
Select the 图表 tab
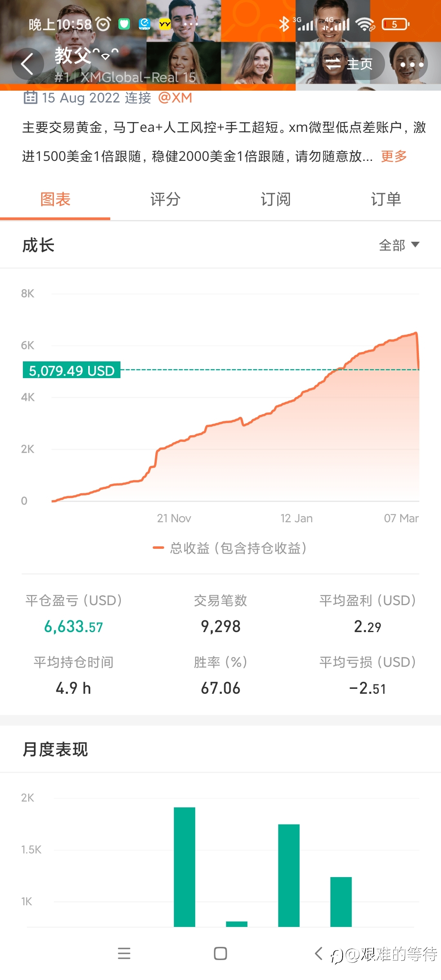55,199
